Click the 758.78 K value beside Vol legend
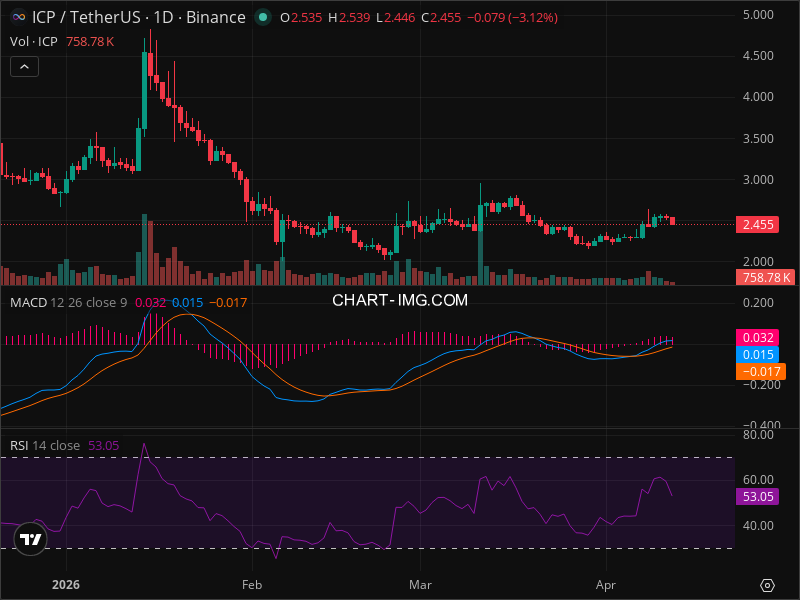Image resolution: width=800 pixels, height=600 pixels. coord(90,41)
